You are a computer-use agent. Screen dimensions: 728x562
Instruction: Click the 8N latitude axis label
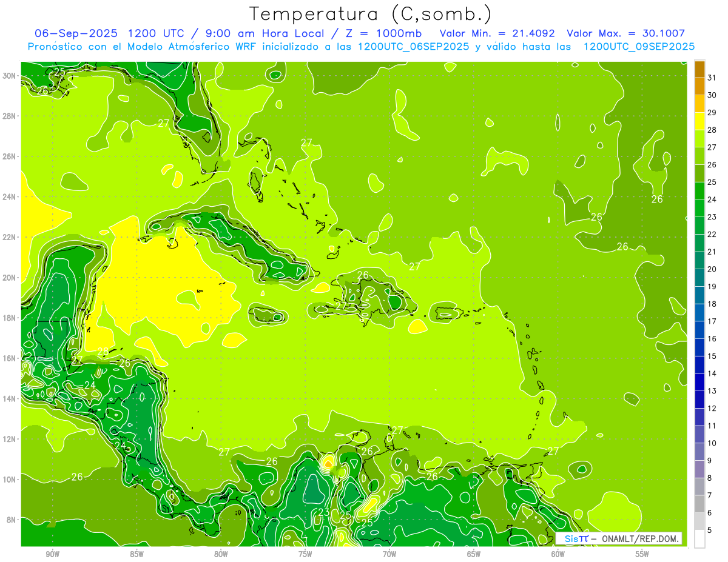pyautogui.click(x=12, y=520)
